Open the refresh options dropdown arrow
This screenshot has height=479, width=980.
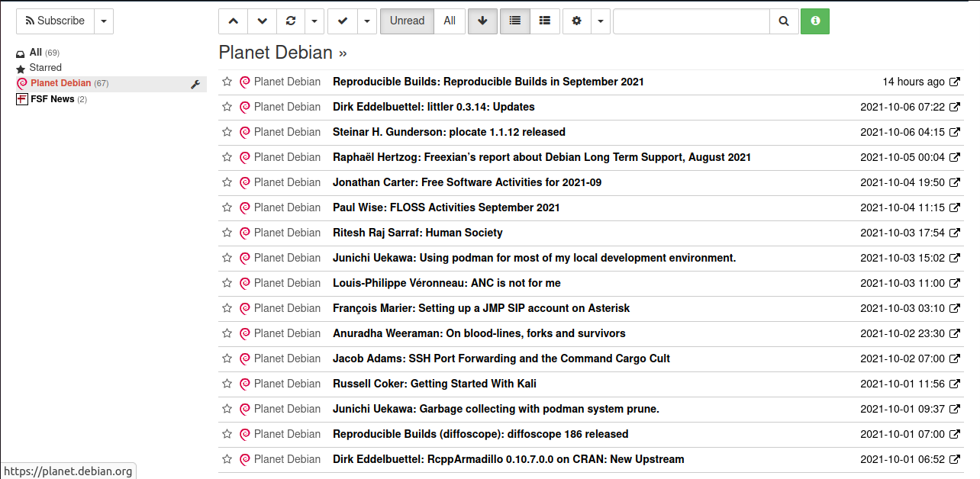314,21
